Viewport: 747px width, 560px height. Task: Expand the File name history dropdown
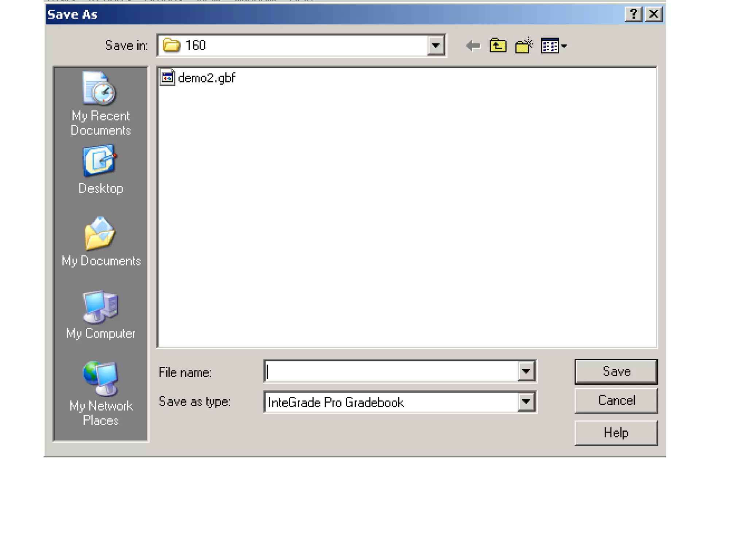526,372
